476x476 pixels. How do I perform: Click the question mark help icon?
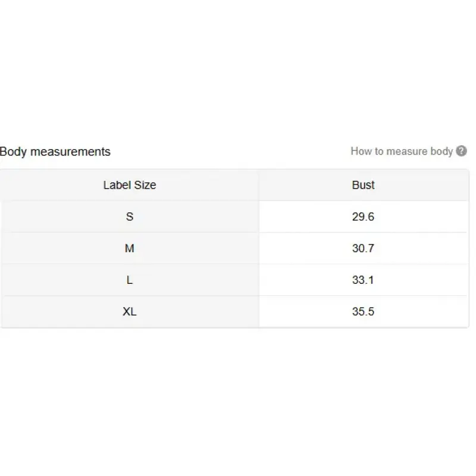coord(461,151)
